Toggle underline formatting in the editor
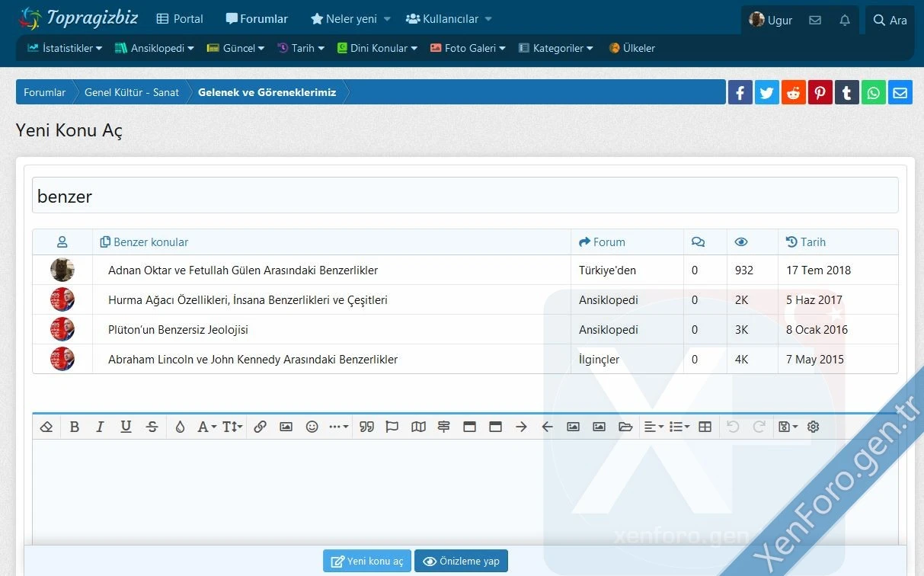 [126, 427]
